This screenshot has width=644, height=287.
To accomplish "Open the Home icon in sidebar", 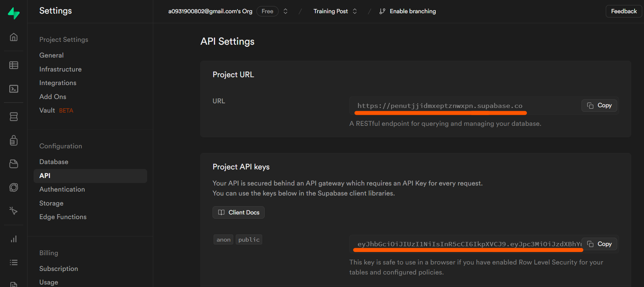I will tap(14, 37).
